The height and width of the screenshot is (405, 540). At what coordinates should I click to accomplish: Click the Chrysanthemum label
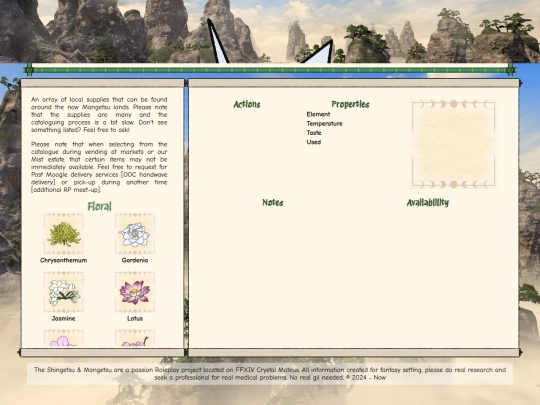coord(63,260)
